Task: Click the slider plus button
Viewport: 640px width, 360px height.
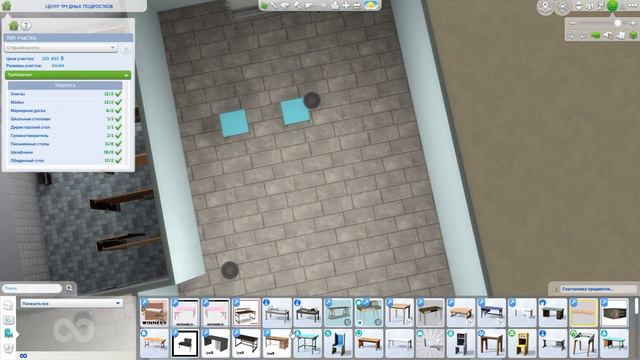Action: (x=633, y=23)
